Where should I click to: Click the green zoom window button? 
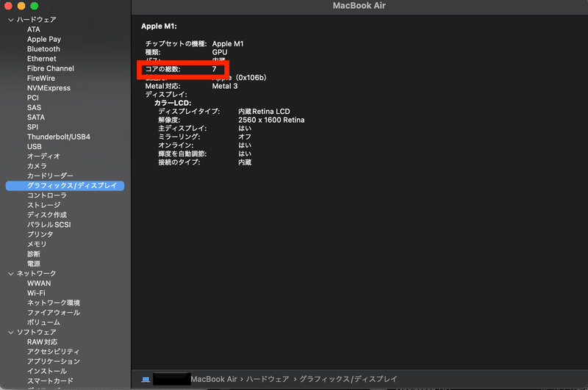[x=34, y=6]
